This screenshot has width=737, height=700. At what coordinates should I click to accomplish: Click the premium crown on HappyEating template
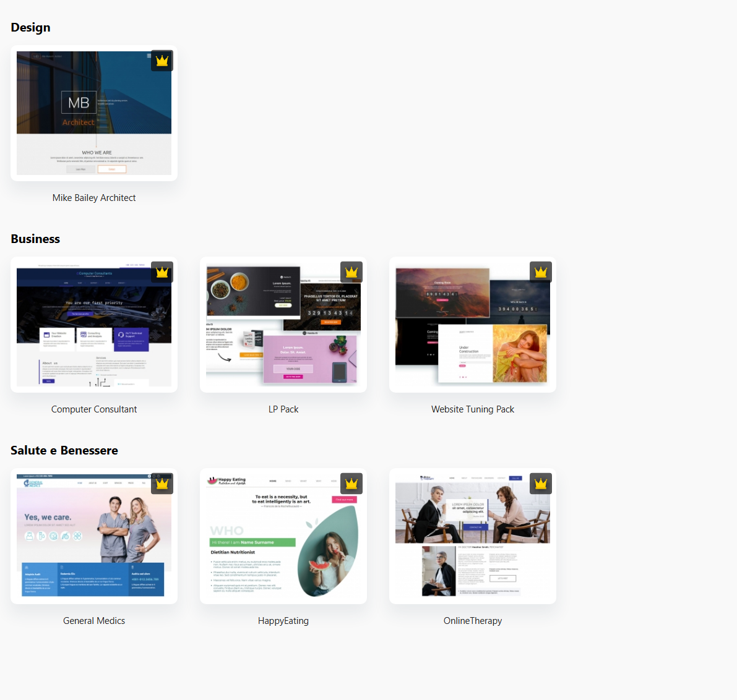(351, 484)
